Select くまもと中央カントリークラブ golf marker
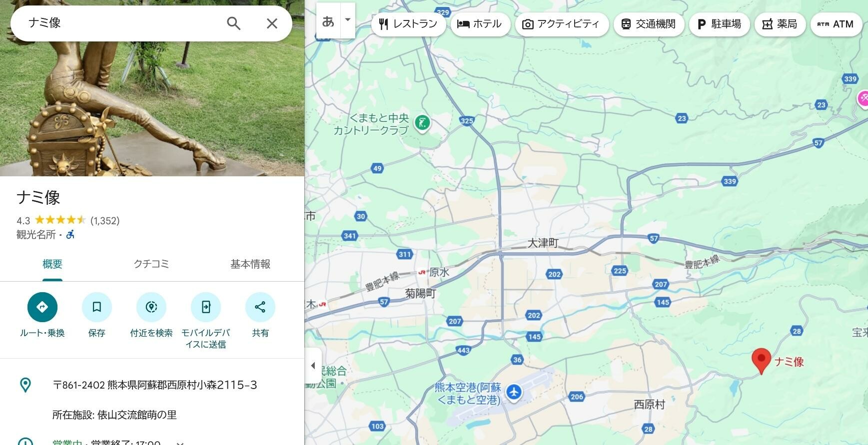The height and width of the screenshot is (445, 868). click(x=422, y=123)
